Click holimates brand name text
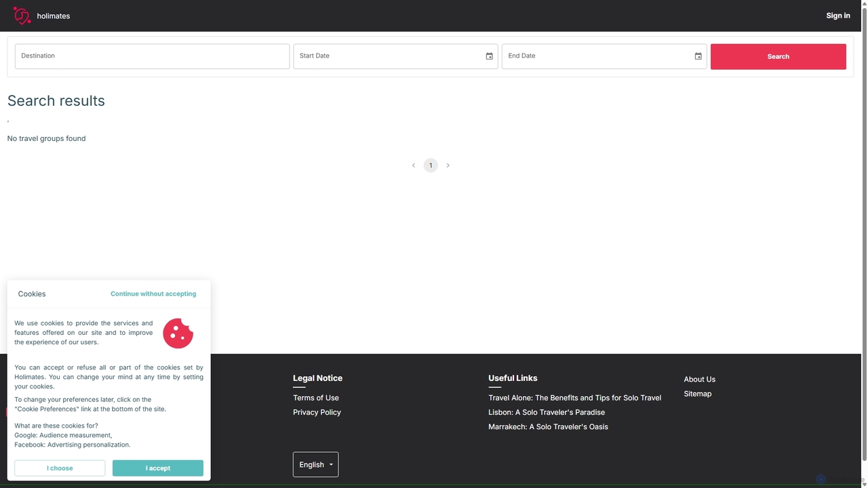This screenshot has width=868, height=488. [54, 16]
